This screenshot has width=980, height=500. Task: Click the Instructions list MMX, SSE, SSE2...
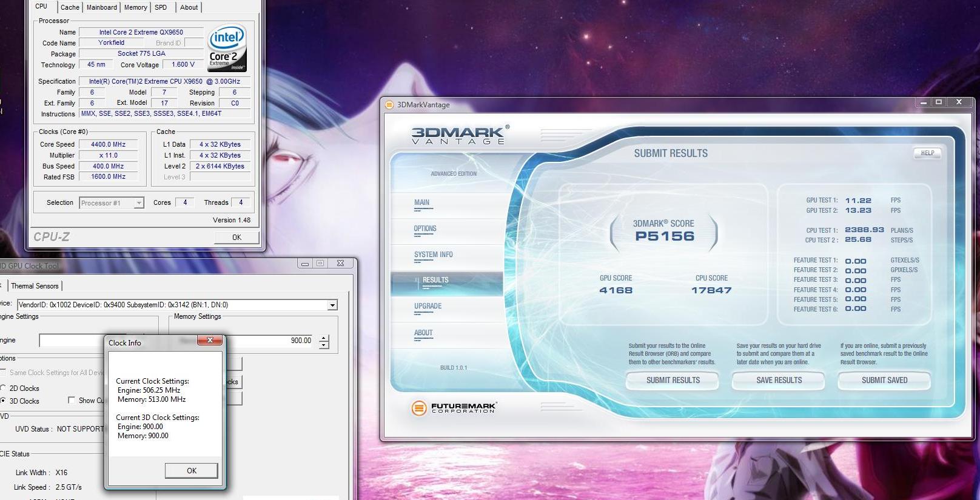[x=164, y=114]
